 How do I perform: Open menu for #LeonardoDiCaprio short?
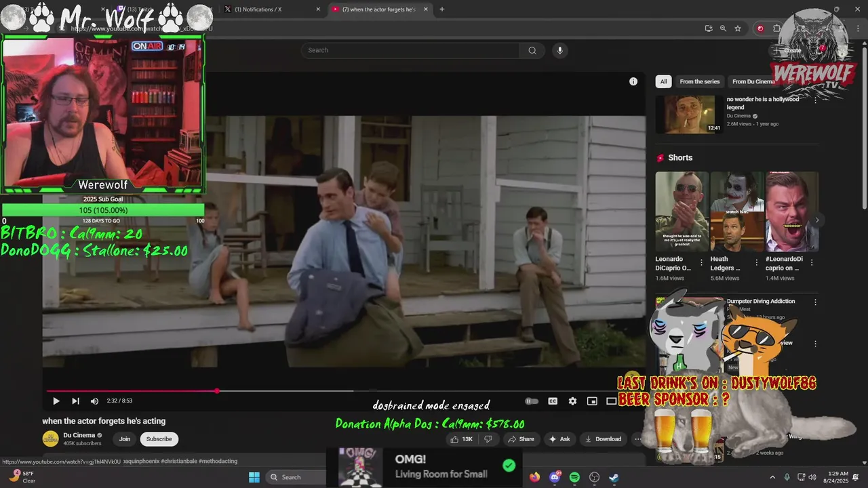[812, 262]
